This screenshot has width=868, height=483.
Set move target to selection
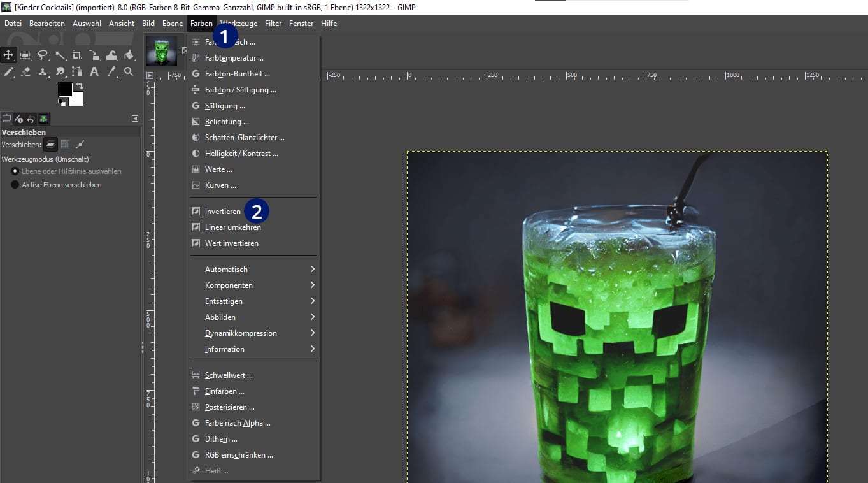pyautogui.click(x=65, y=145)
